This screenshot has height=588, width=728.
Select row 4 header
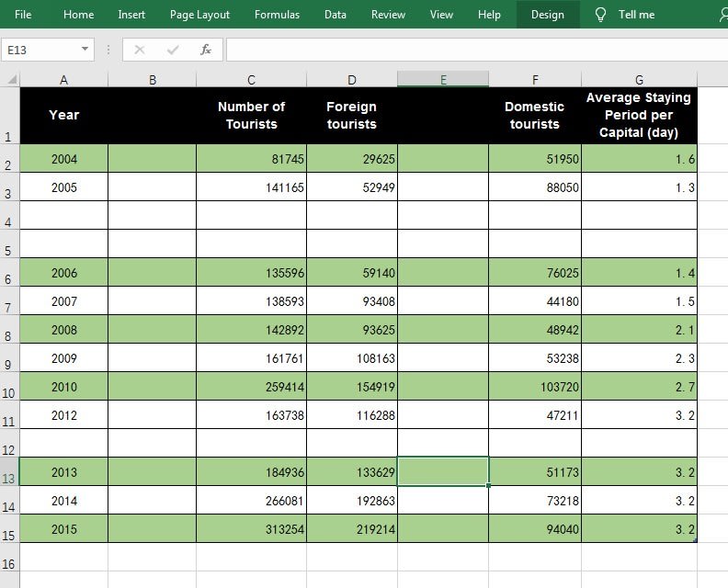coord(9,215)
